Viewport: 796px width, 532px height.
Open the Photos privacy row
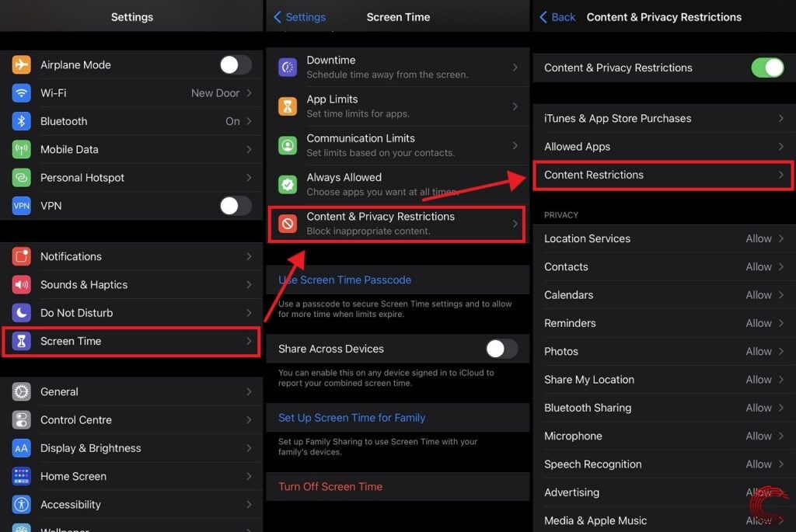[664, 352]
